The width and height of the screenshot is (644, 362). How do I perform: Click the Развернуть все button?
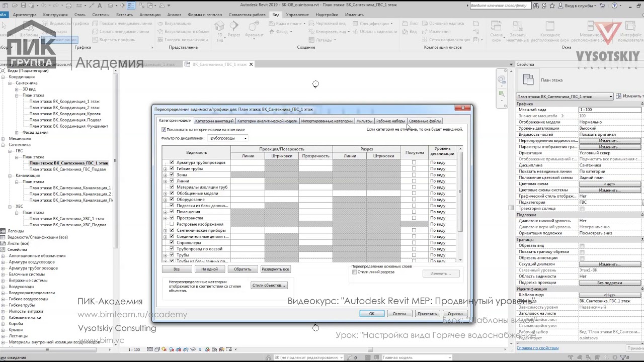pos(275,269)
